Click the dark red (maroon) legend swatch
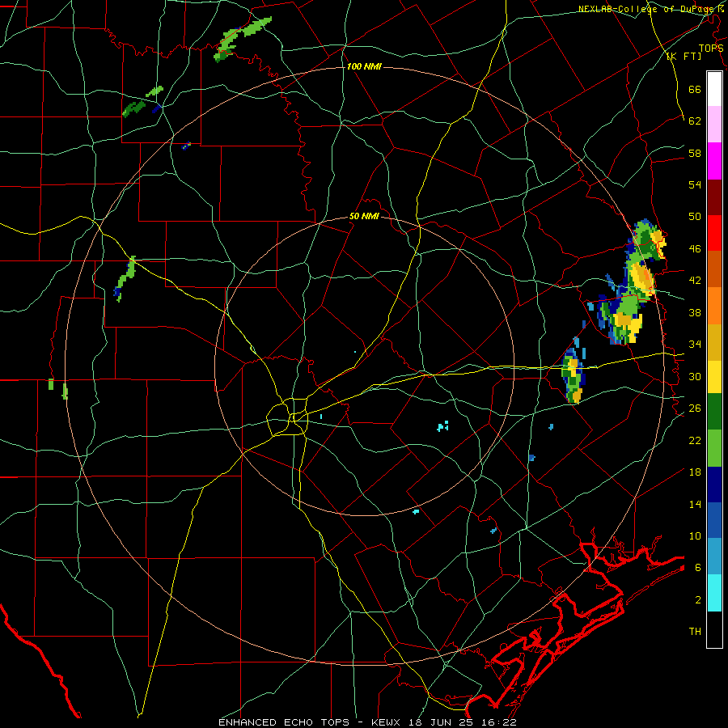 tap(714, 197)
